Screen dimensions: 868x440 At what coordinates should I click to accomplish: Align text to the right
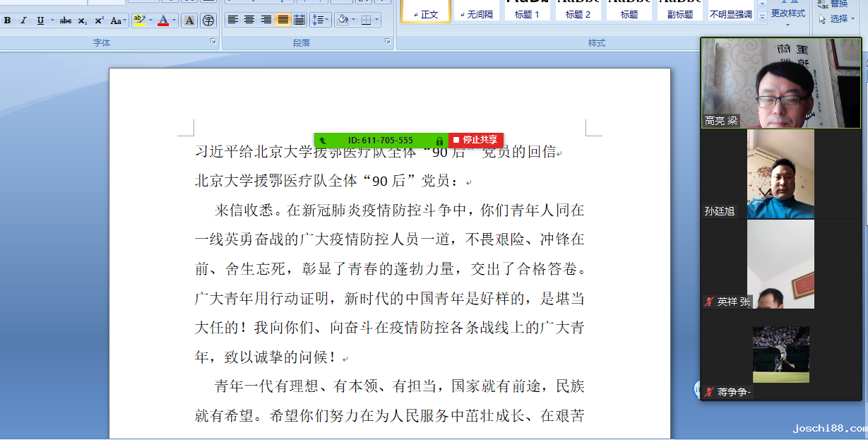(266, 20)
